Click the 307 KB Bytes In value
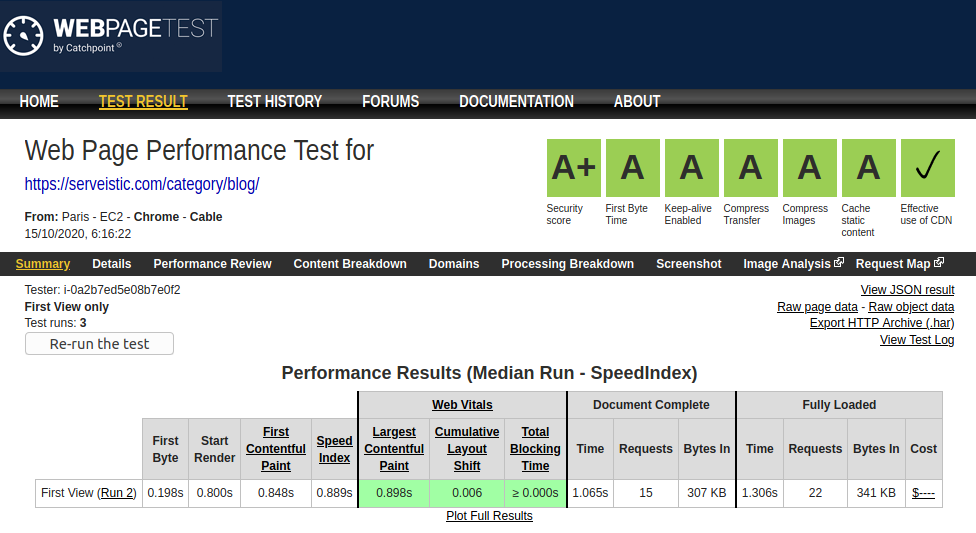Image resolution: width=976 pixels, height=533 pixels. tap(706, 493)
